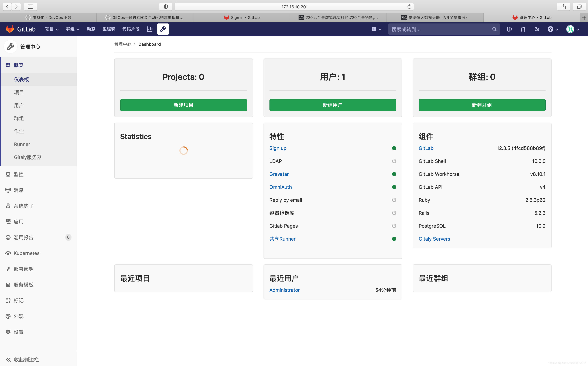Expand the 项目 dropdown in navbar
The height and width of the screenshot is (366, 588).
tap(52, 29)
